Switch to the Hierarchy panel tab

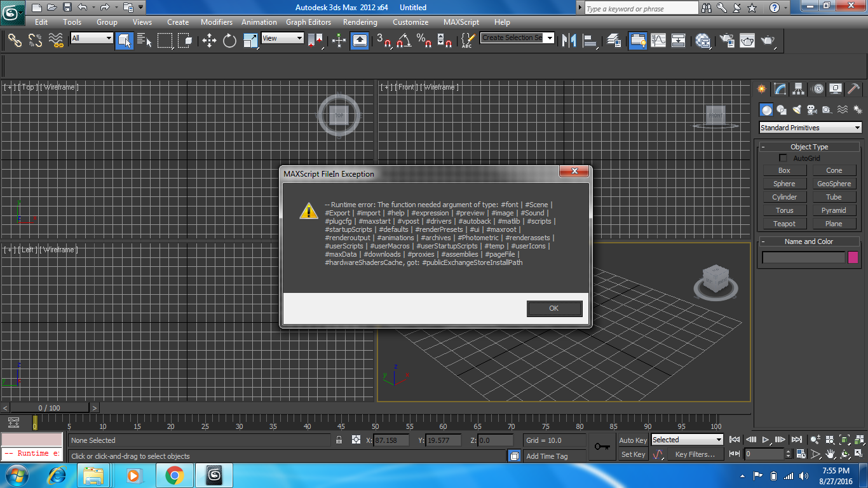(799, 89)
